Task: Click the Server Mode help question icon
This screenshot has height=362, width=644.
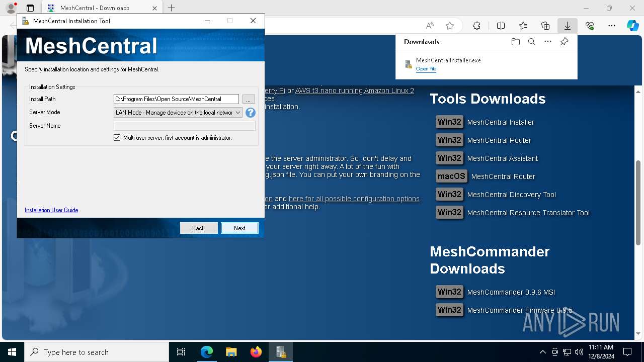Action: tap(250, 113)
